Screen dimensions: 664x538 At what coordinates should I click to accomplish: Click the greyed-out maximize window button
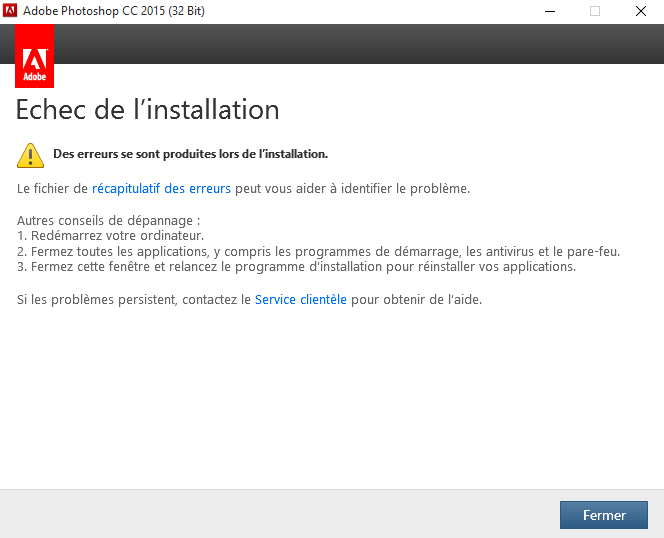[595, 11]
